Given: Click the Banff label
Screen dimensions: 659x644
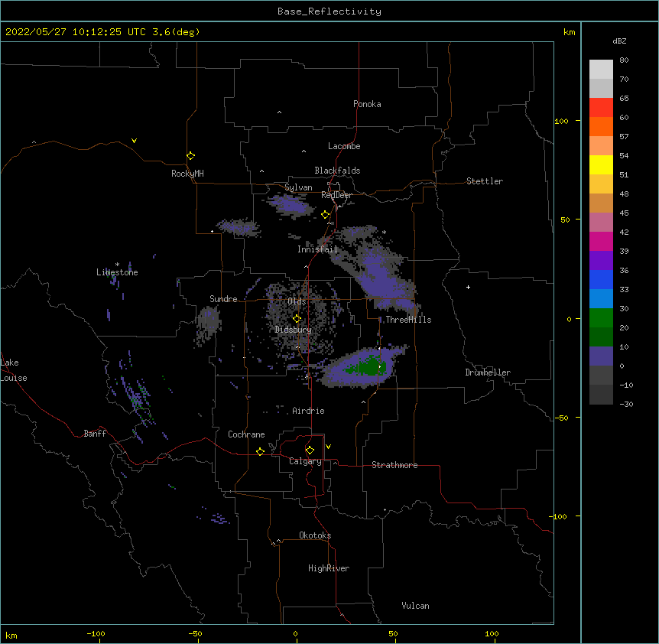Looking at the screenshot, I should 95,434.
